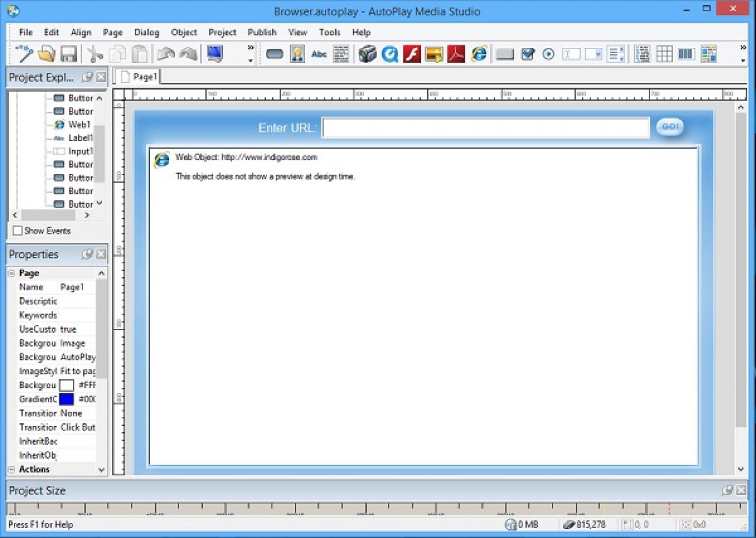This screenshot has width=756, height=538.
Task: Toggle the Show Events checkbox
Action: coord(18,230)
